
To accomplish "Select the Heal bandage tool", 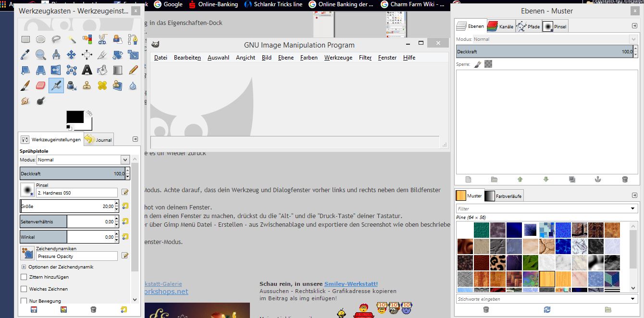I will pyautogui.click(x=102, y=86).
